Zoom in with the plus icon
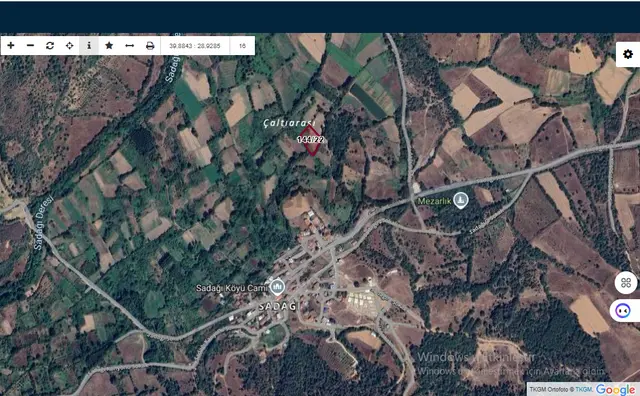640x396 pixels. pos(11,45)
